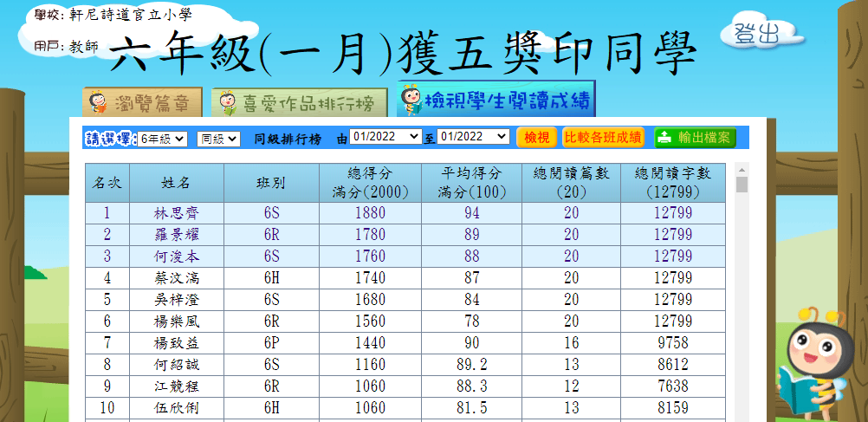Click the bee icon on 喜愛作品排行榜 tab
The image size is (868, 422).
(227, 104)
